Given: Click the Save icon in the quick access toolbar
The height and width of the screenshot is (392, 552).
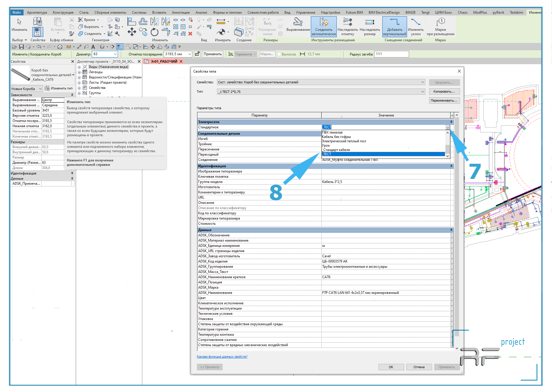Looking at the screenshot, I should pos(21,47).
